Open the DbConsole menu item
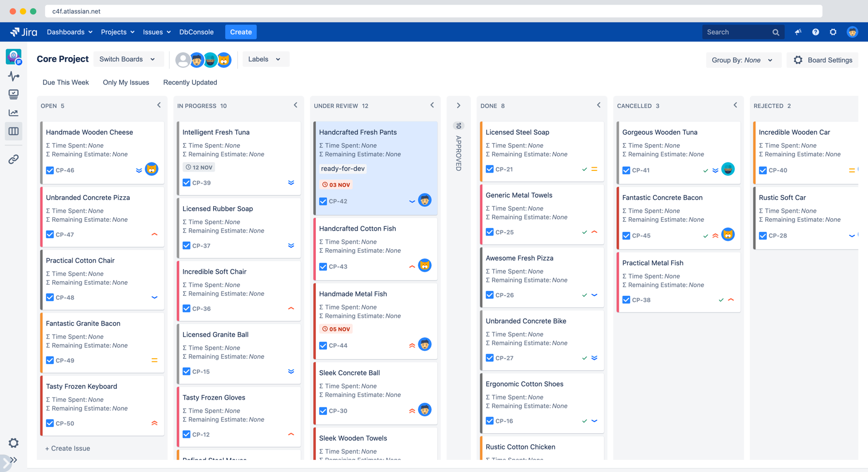This screenshot has height=472, width=868. (x=196, y=32)
